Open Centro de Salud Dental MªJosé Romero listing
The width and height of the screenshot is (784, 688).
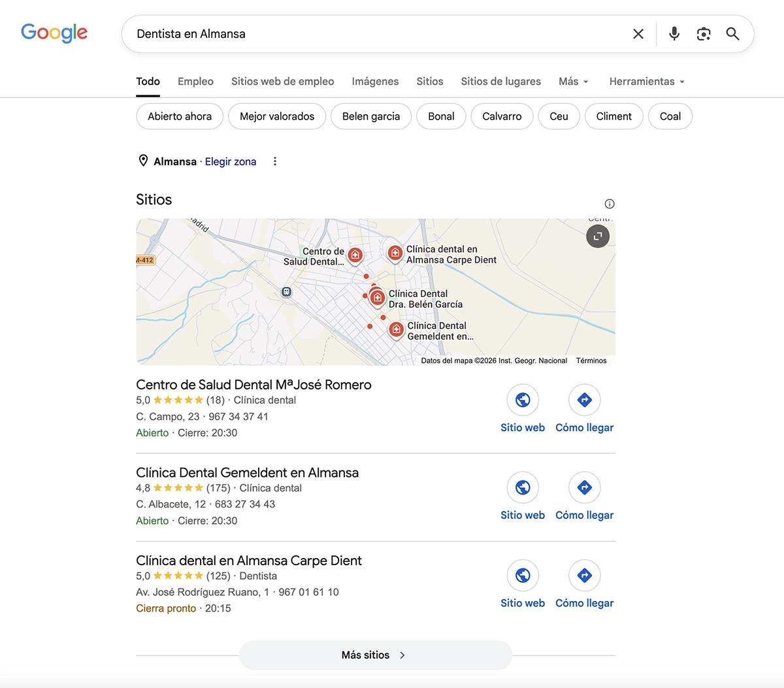click(x=253, y=385)
